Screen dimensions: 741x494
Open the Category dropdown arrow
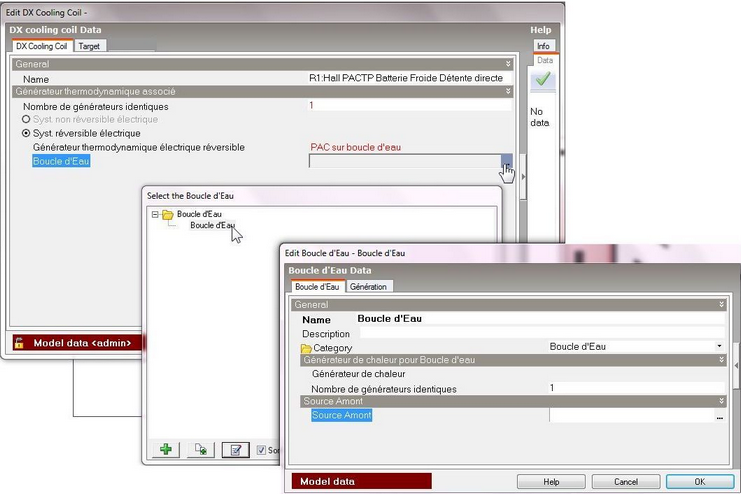pos(719,347)
